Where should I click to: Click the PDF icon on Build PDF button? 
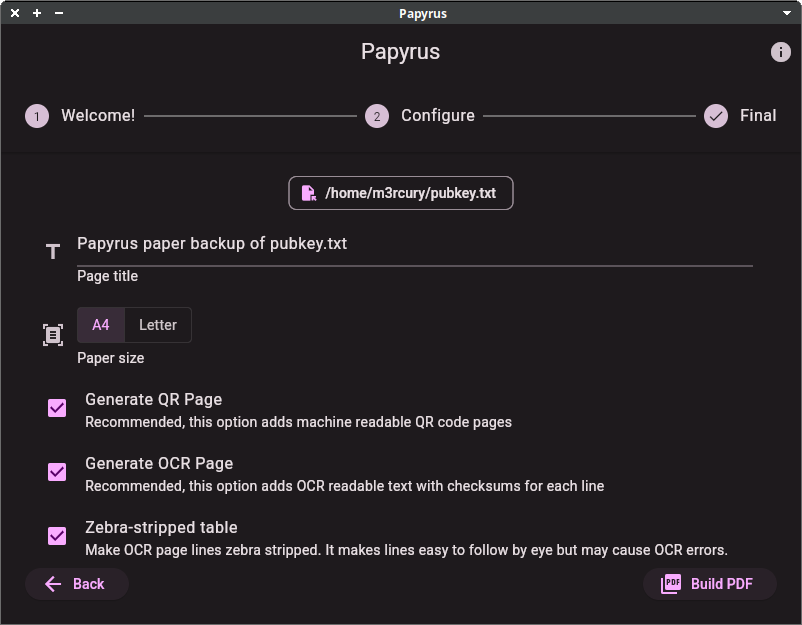click(669, 584)
